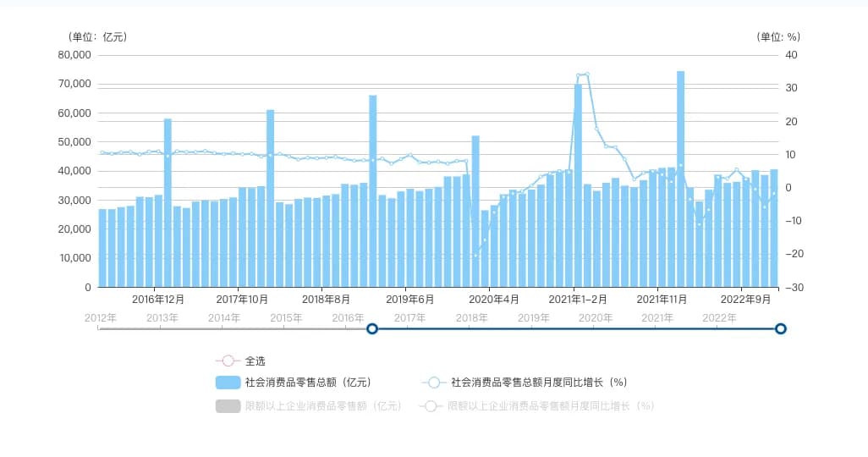Click the 2018年8月 x-axis label
This screenshot has width=868, height=457.
pos(326,300)
